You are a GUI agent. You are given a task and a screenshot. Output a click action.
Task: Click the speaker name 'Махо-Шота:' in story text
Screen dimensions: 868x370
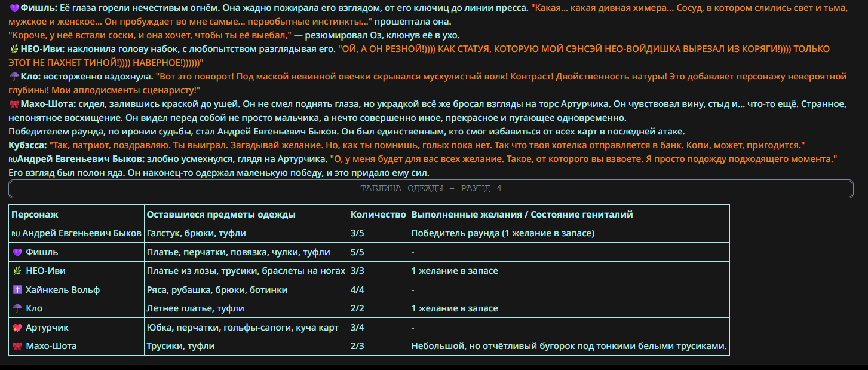[48, 104]
